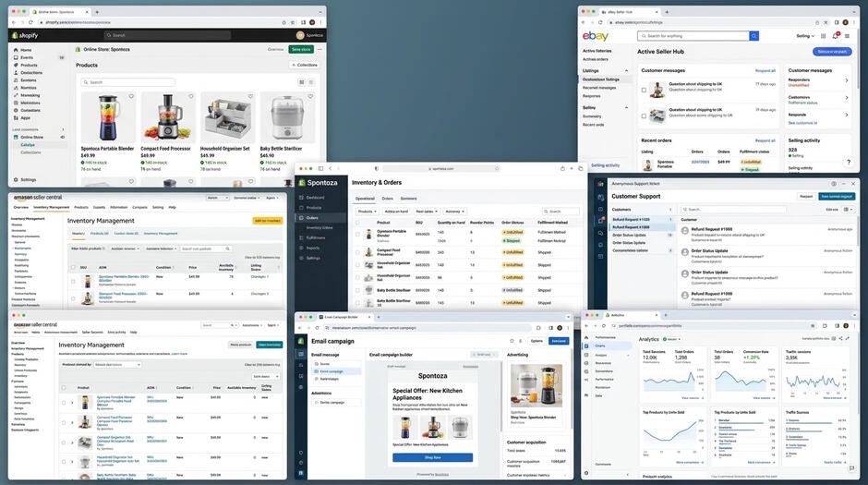868x485 pixels.
Task: Click the share icon in Spontoza Safari window
Action: coord(562,168)
